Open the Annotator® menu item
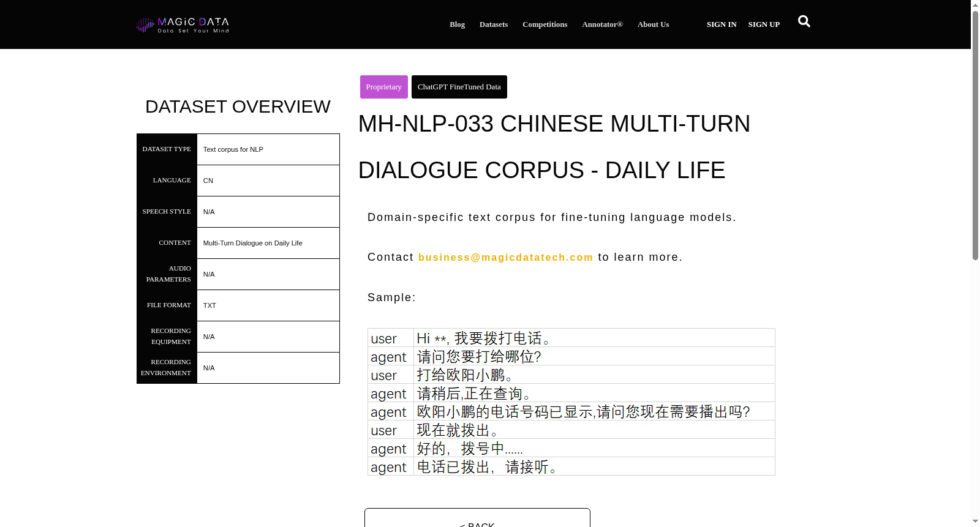 click(602, 24)
